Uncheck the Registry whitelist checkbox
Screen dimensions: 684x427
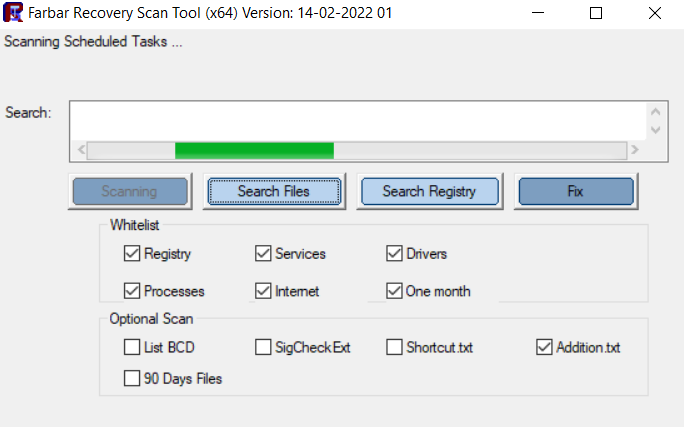point(132,253)
